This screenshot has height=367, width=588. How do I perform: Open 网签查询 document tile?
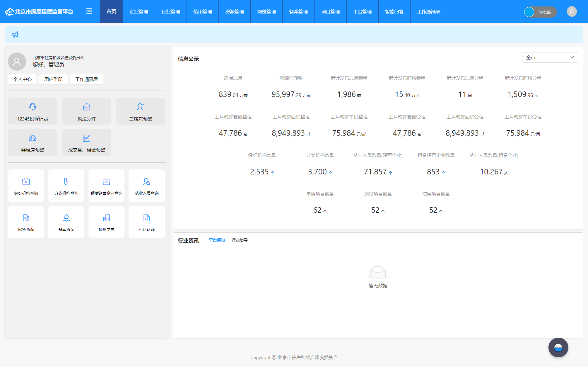point(26,222)
